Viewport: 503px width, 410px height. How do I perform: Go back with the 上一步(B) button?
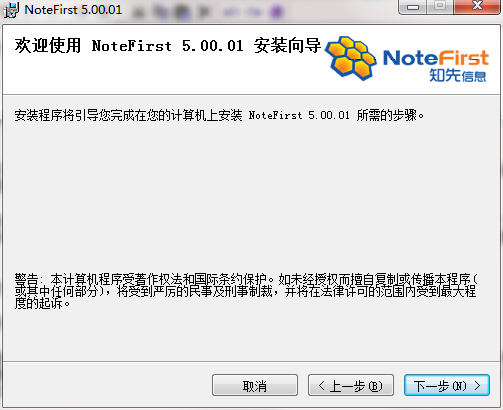coord(351,385)
